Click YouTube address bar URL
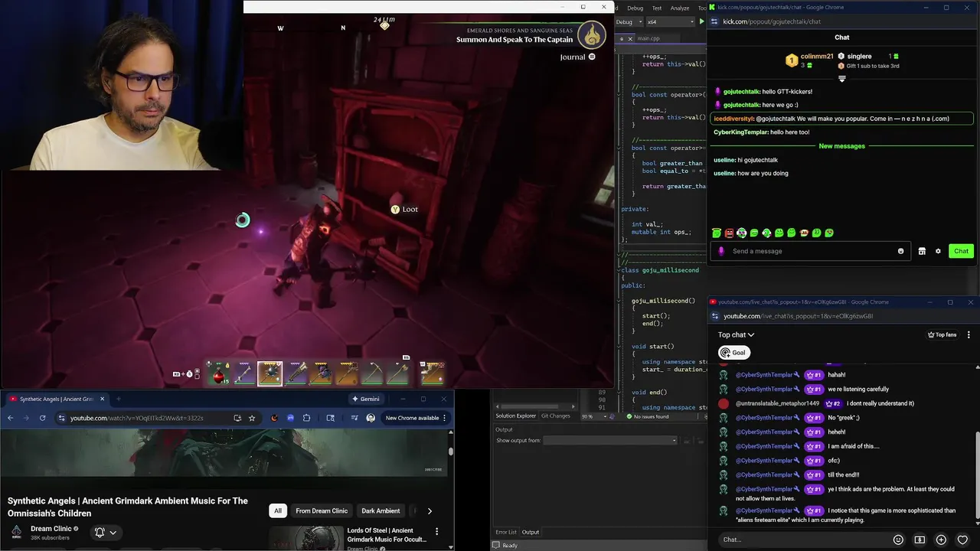Viewport: 980px width, 551px height. (x=137, y=418)
